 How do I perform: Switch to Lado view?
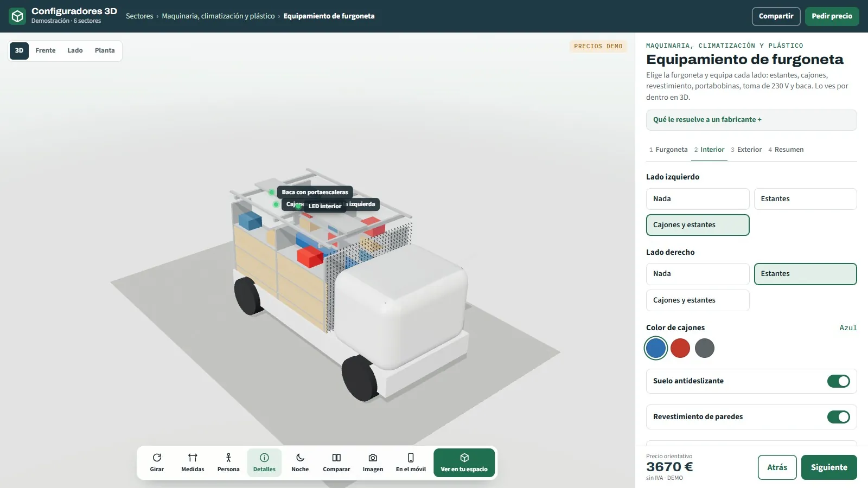(x=75, y=50)
